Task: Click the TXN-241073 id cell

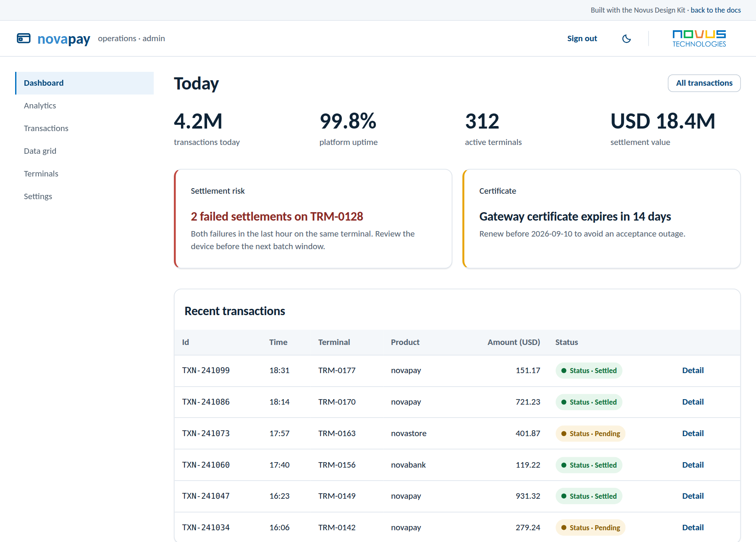Action: pos(206,434)
